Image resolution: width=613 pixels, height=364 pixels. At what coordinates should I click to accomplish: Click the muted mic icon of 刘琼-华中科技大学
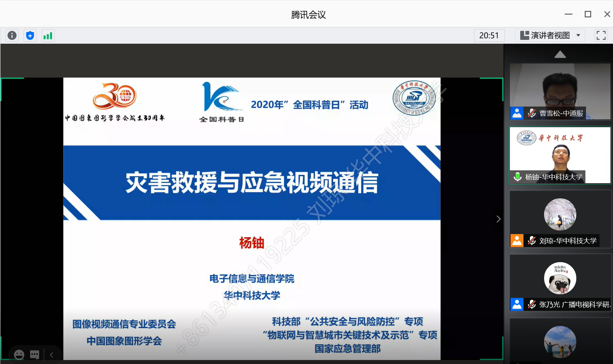(531, 241)
